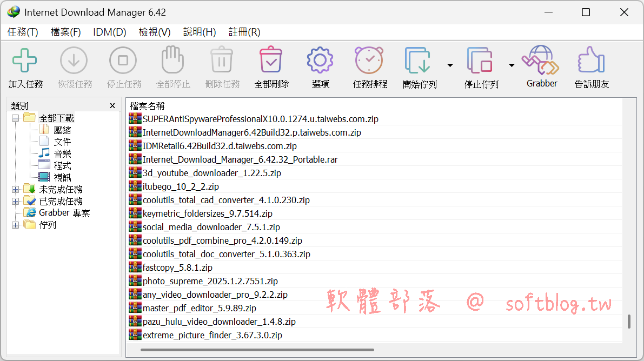Click the 全部停止 stop all hand icon
644x361 pixels.
(x=172, y=59)
